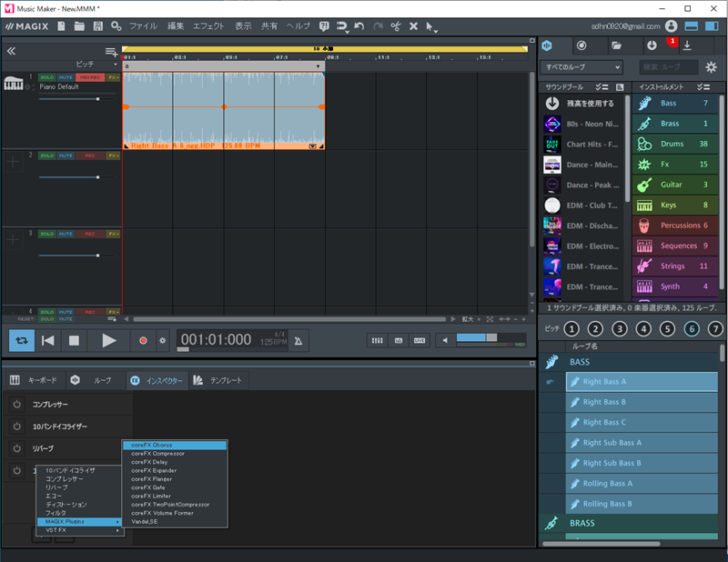Screen dimensions: 728x562
Task: Expand the VST FX submenu
Action: [79, 530]
